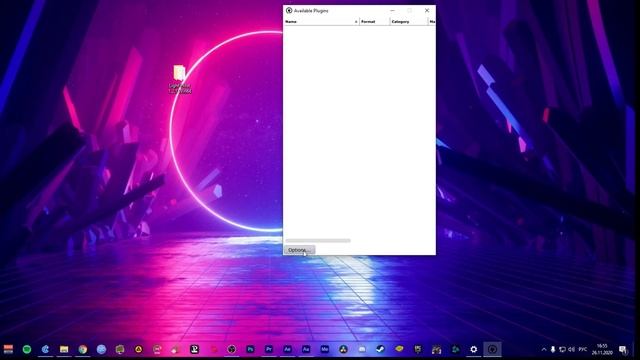The image size is (640, 360).
Task: Open File Explorer from the taskbar
Action: pyautogui.click(x=64, y=349)
